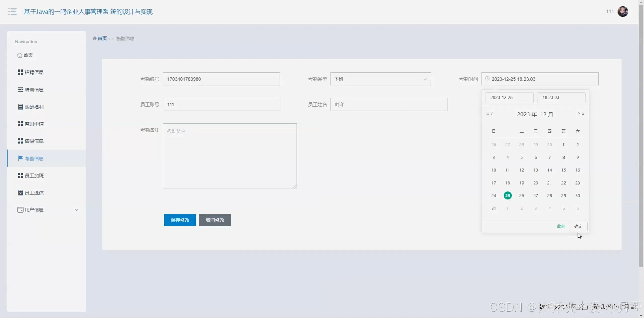Pick December 26 in the calendar
Image resolution: width=644 pixels, height=318 pixels.
521,196
